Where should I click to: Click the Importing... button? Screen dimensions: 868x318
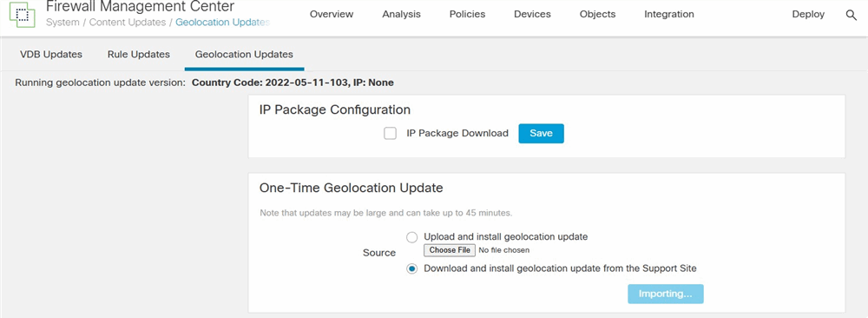[666, 295]
